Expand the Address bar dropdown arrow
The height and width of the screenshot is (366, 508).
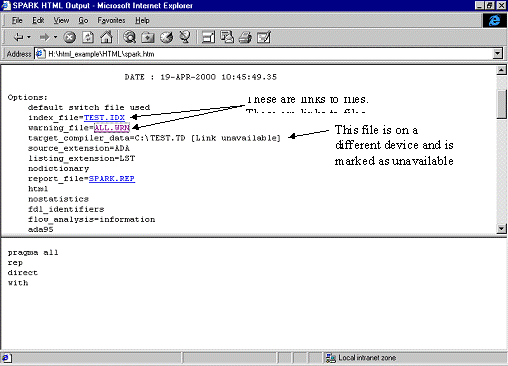coord(498,54)
